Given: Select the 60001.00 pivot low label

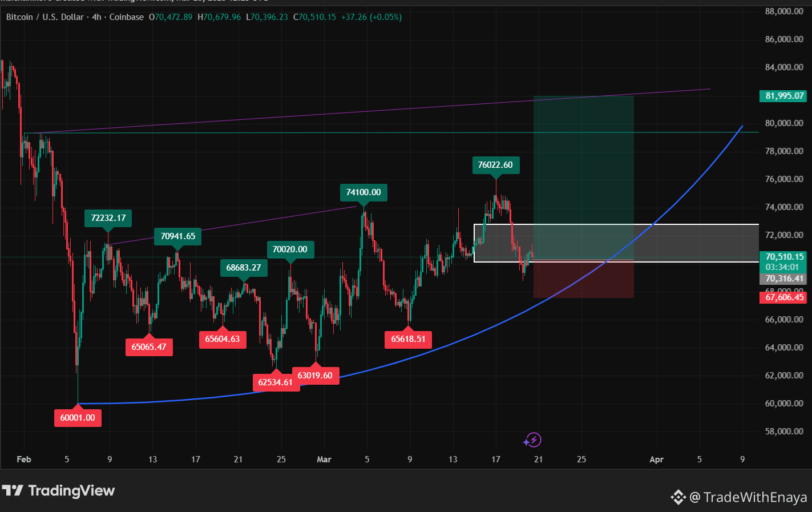Looking at the screenshot, I should click(x=78, y=418).
